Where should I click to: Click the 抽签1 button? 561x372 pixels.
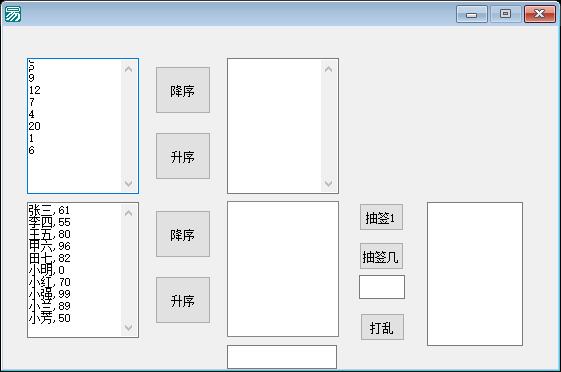pos(381,217)
